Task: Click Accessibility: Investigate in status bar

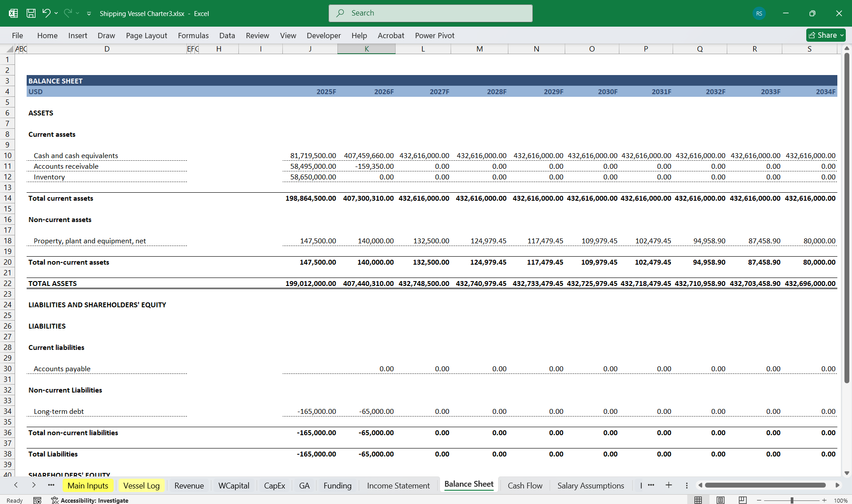Action: pyautogui.click(x=90, y=500)
